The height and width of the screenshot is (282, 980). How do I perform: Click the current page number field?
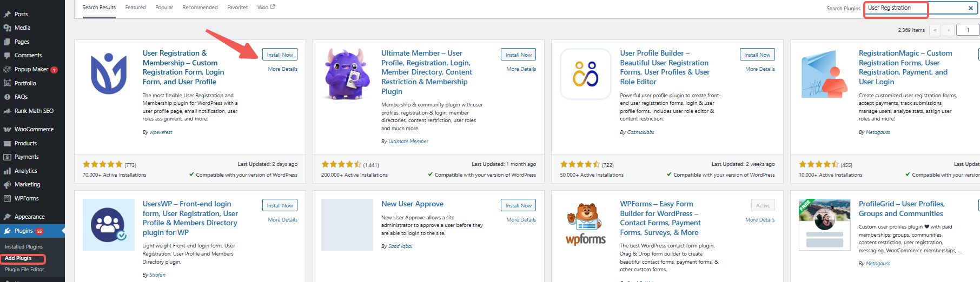[968, 30]
